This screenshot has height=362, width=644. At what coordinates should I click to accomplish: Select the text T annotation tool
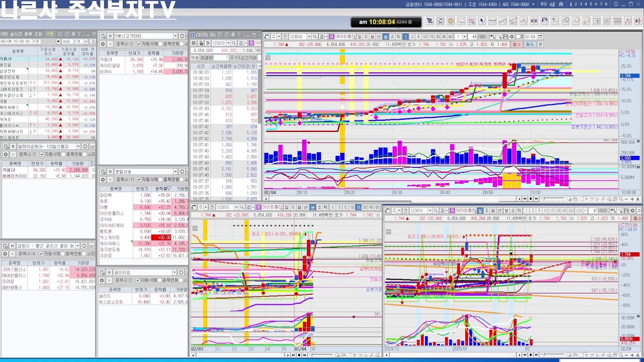click(555, 21)
